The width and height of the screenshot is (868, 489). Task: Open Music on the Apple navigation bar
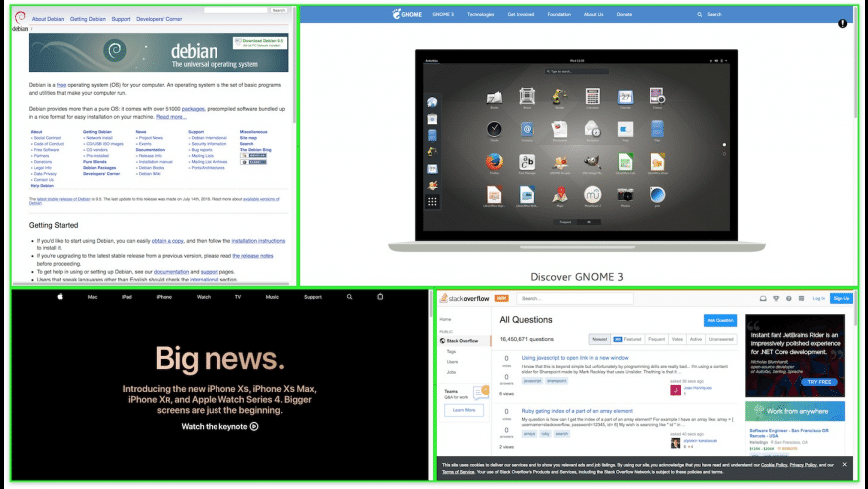click(272, 297)
